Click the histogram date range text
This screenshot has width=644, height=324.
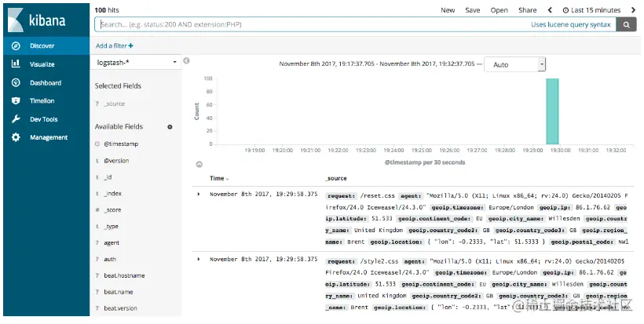click(x=377, y=64)
